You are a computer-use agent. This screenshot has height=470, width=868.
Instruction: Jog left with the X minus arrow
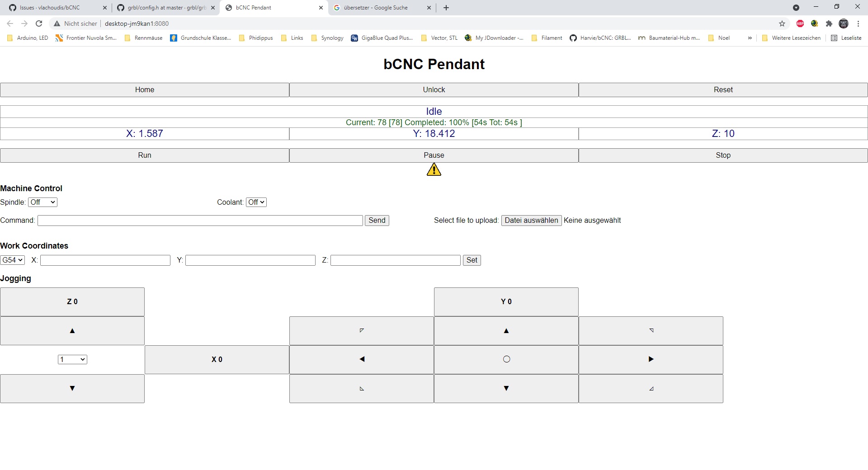coord(362,360)
